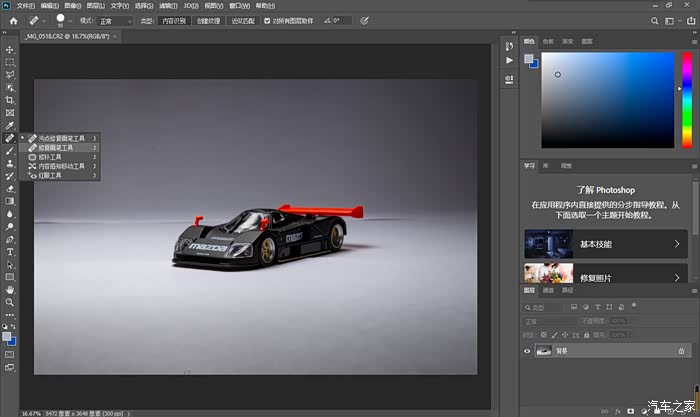Open the 模式 blending mode dropdown
This screenshot has height=417, width=700.
(114, 20)
